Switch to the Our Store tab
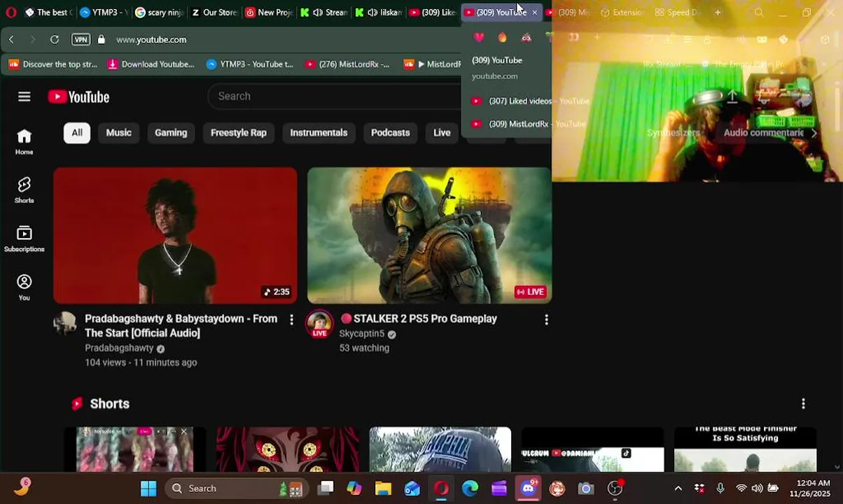843x504 pixels. pos(214,12)
